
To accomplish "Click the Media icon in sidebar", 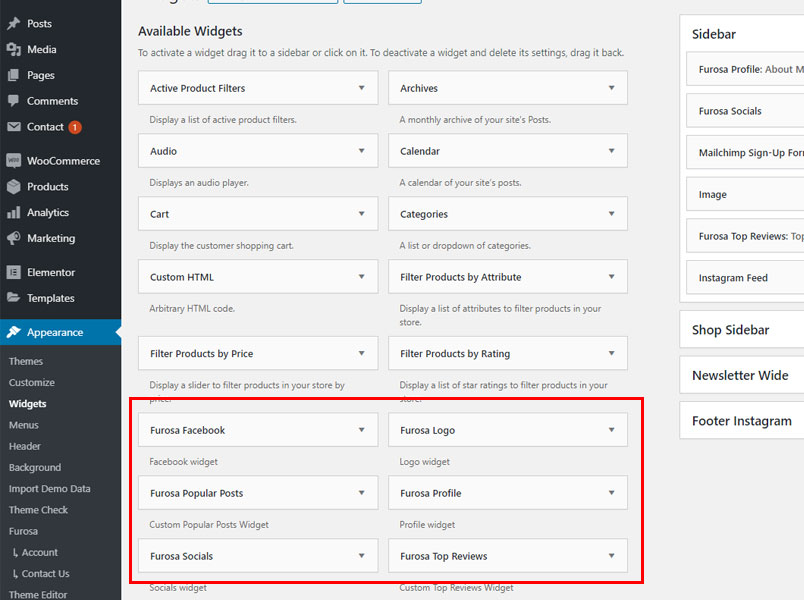I will (14, 49).
